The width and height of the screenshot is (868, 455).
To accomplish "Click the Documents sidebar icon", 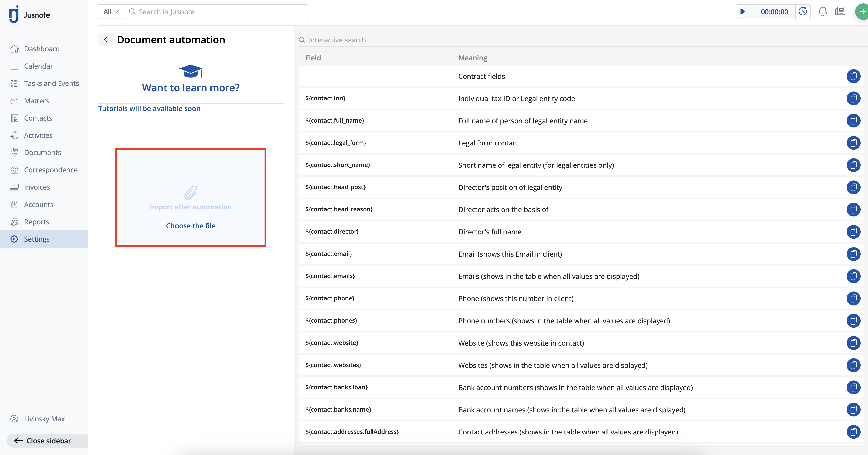I will [x=14, y=153].
